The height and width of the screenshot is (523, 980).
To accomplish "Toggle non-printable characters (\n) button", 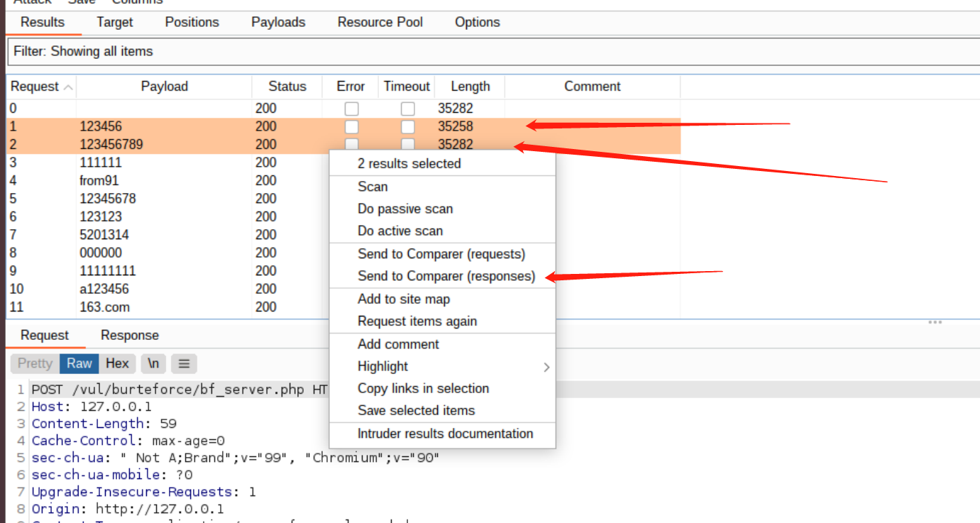I will [x=153, y=363].
